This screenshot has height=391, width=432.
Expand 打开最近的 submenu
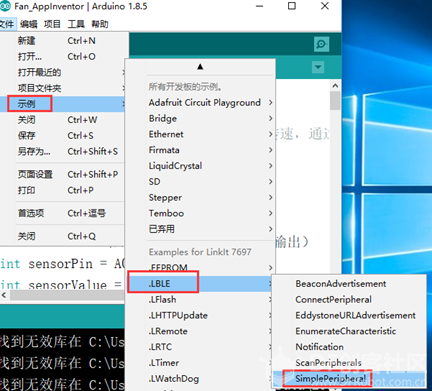63,72
